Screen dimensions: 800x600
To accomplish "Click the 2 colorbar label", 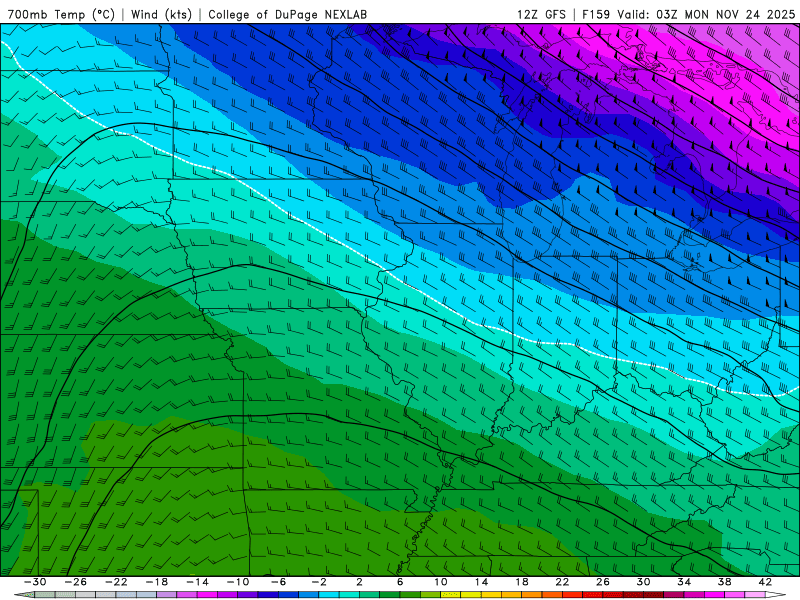I will (x=359, y=582).
